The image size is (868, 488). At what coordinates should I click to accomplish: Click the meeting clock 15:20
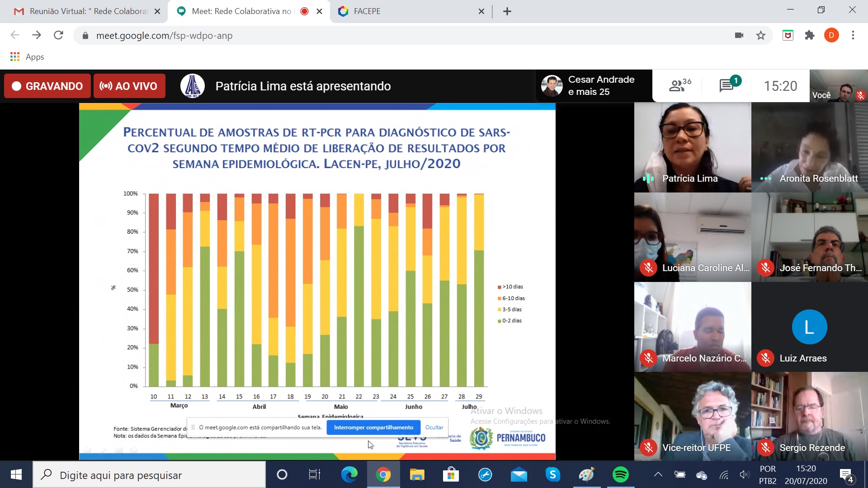780,86
